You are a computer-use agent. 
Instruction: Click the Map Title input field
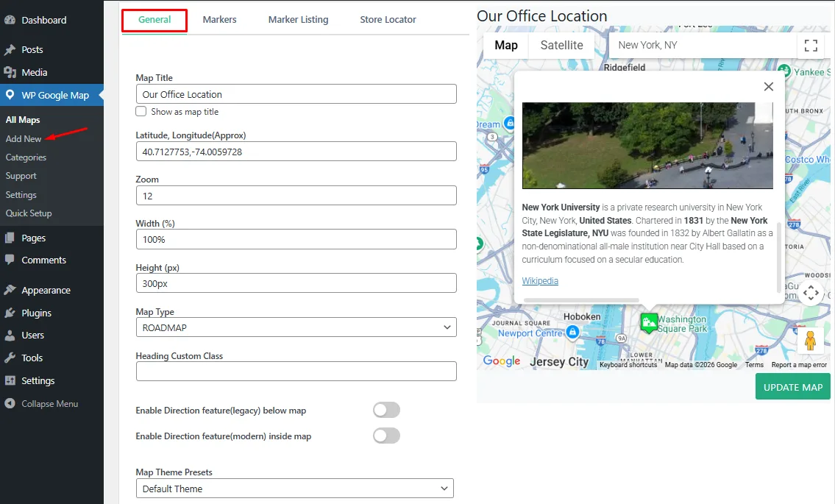(x=296, y=93)
